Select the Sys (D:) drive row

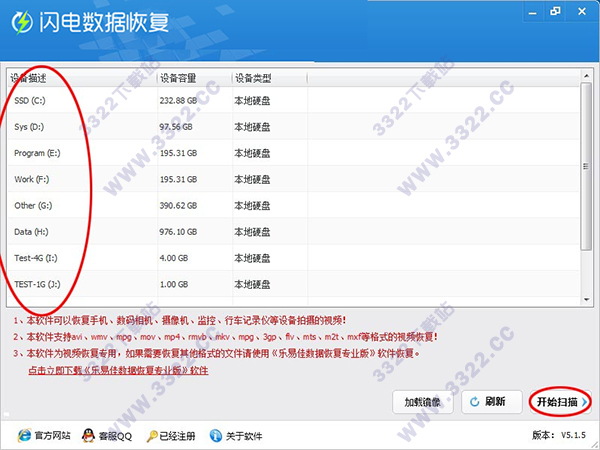[x=293, y=127]
